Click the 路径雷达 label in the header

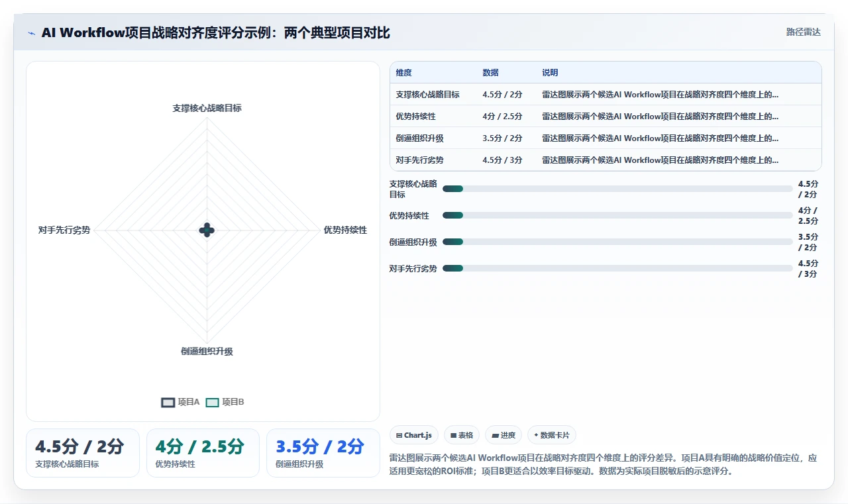point(803,32)
